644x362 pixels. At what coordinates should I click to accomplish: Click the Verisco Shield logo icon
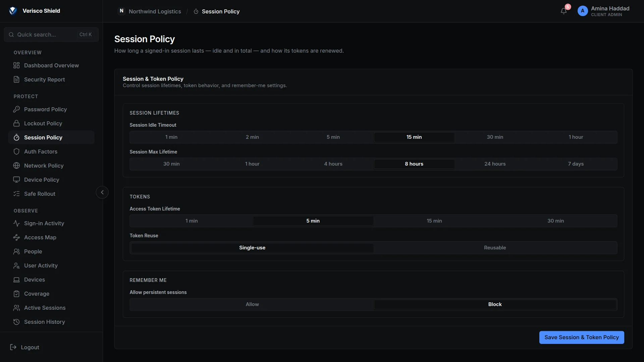click(13, 11)
